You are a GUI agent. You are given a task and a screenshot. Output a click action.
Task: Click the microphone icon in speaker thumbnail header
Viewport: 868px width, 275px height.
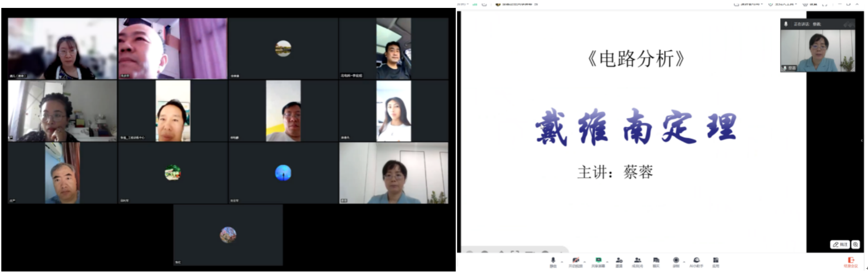click(786, 24)
